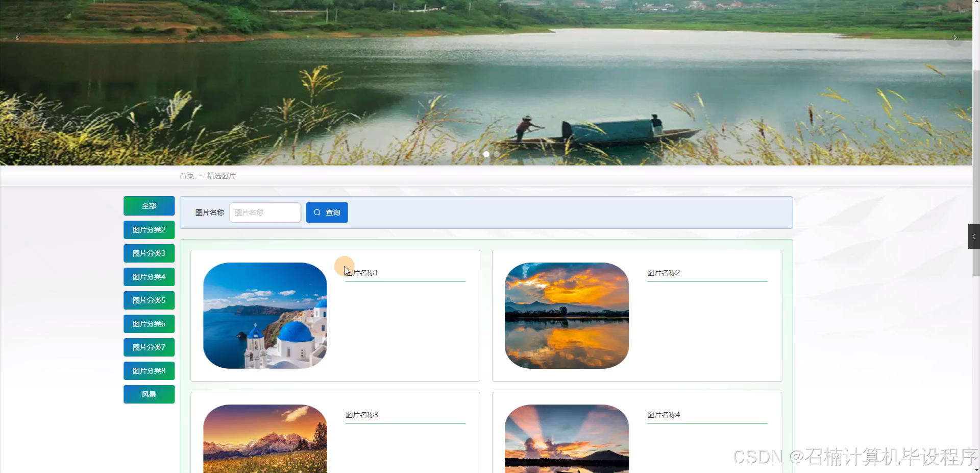The image size is (980, 473).
Task: Filter by 图片分类6 category
Action: (x=149, y=324)
